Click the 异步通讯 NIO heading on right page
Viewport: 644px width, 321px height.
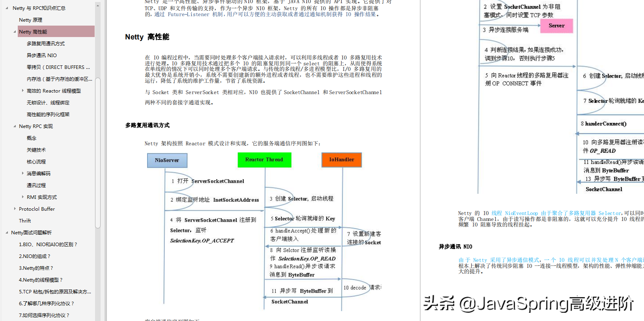pos(455,247)
